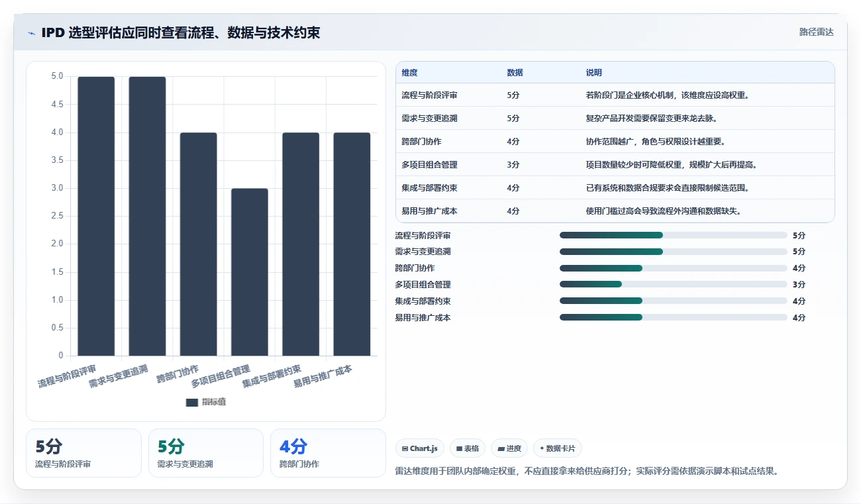Click the icon inside 进度 chip
This screenshot has height=504, width=861.
point(501,448)
